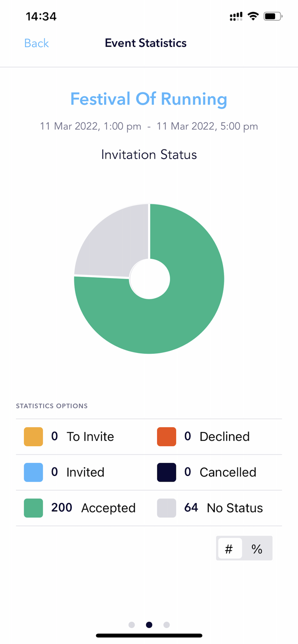Tap the cellular signal bars icon
The height and width of the screenshot is (644, 298).
click(x=236, y=16)
